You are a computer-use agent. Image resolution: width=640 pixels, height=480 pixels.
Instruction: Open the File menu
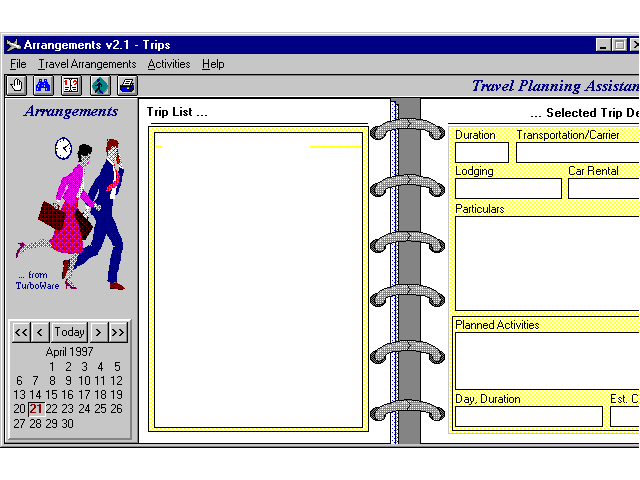coord(18,64)
